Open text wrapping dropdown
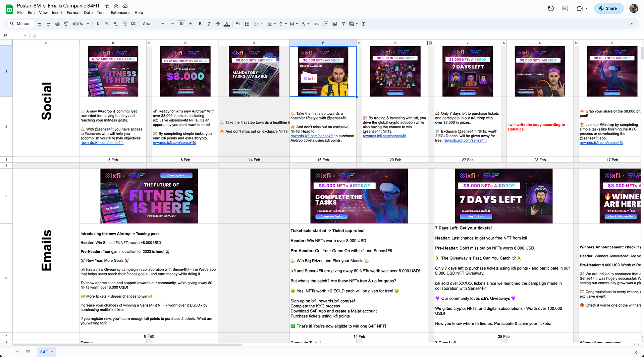The height and width of the screenshot is (357, 644). (294, 24)
